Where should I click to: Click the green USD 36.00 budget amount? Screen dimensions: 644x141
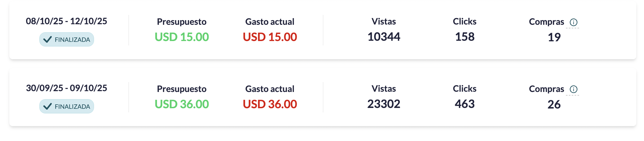pyautogui.click(x=182, y=104)
